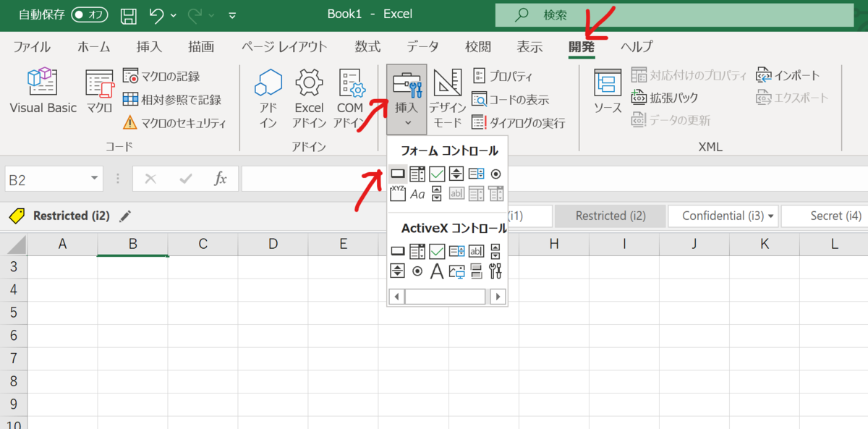Run ダイアログの実行

(x=518, y=123)
